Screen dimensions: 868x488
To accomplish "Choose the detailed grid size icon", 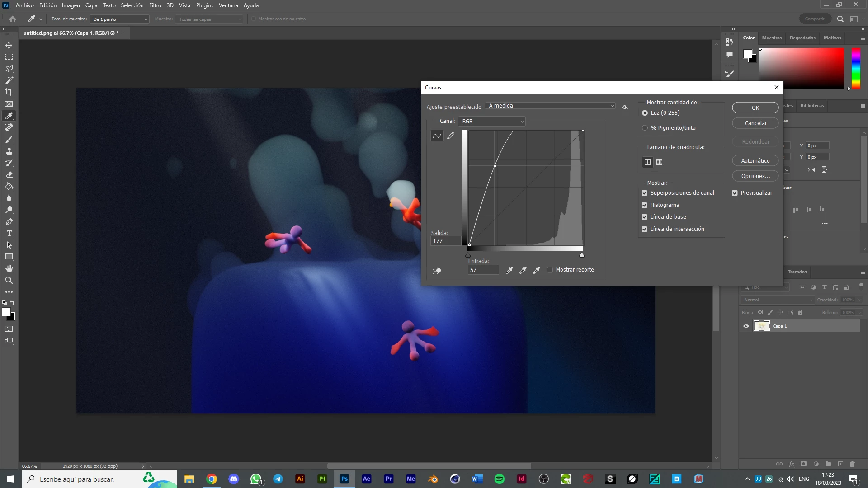I will [660, 162].
